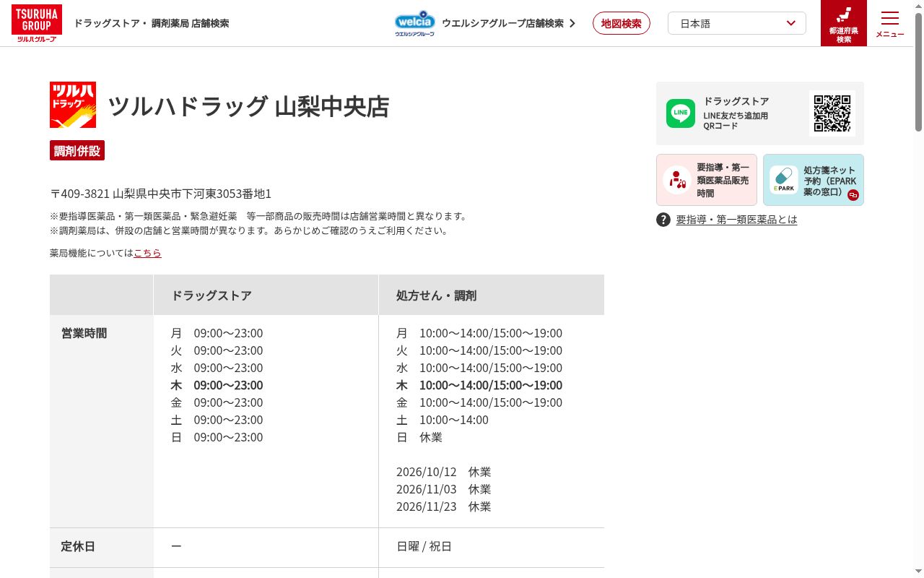Click the ドラッグストア LINE友だち追加 panel

pos(760,113)
